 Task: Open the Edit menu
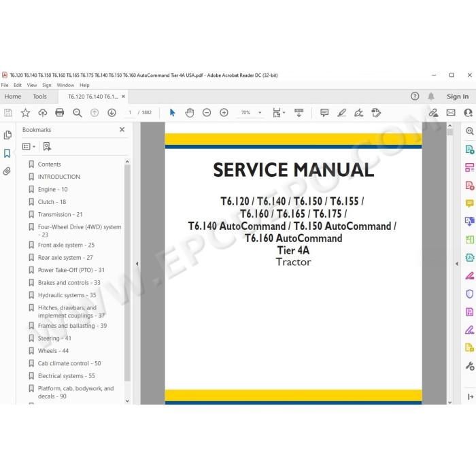click(18, 85)
